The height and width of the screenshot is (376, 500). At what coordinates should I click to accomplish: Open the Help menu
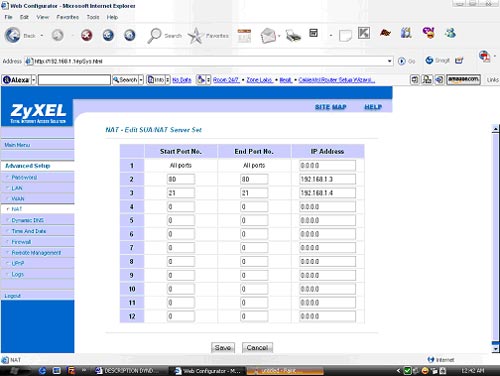click(112, 17)
